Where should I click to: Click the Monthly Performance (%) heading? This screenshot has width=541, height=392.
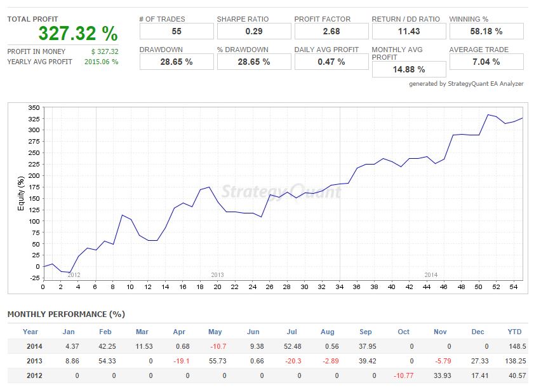(66, 314)
